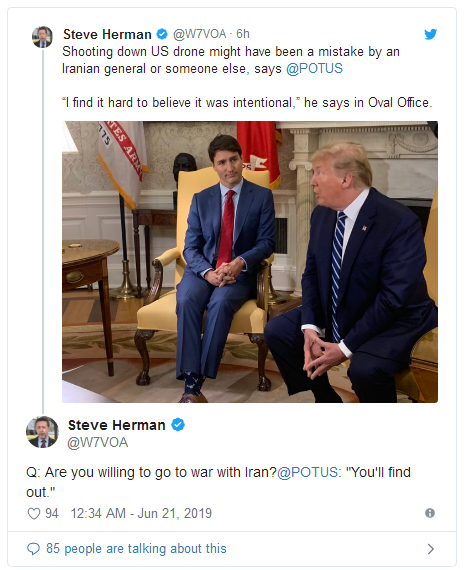Click the lower Steve Herman name
This screenshot has width=466, height=570.
[x=117, y=425]
